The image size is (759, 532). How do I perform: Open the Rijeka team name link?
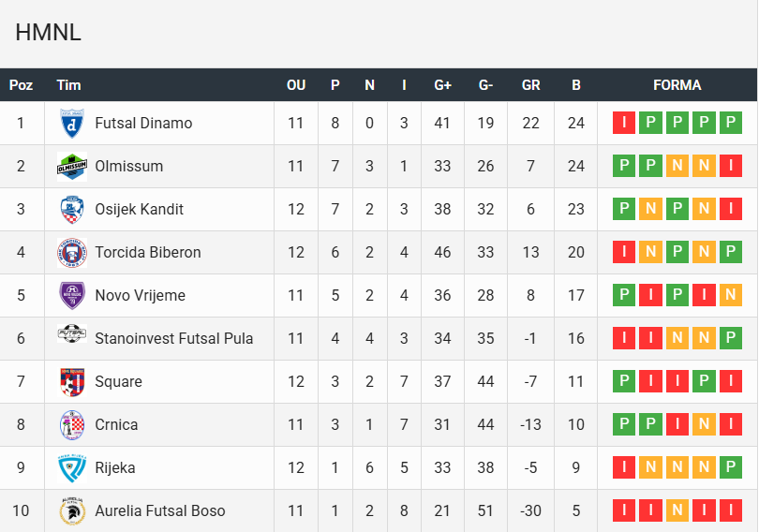(x=115, y=467)
